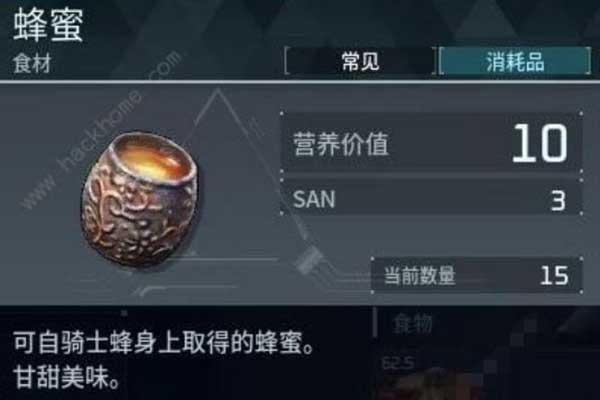Click the 当前数量 quantity row
Screen dimensions: 600x400
[477, 276]
